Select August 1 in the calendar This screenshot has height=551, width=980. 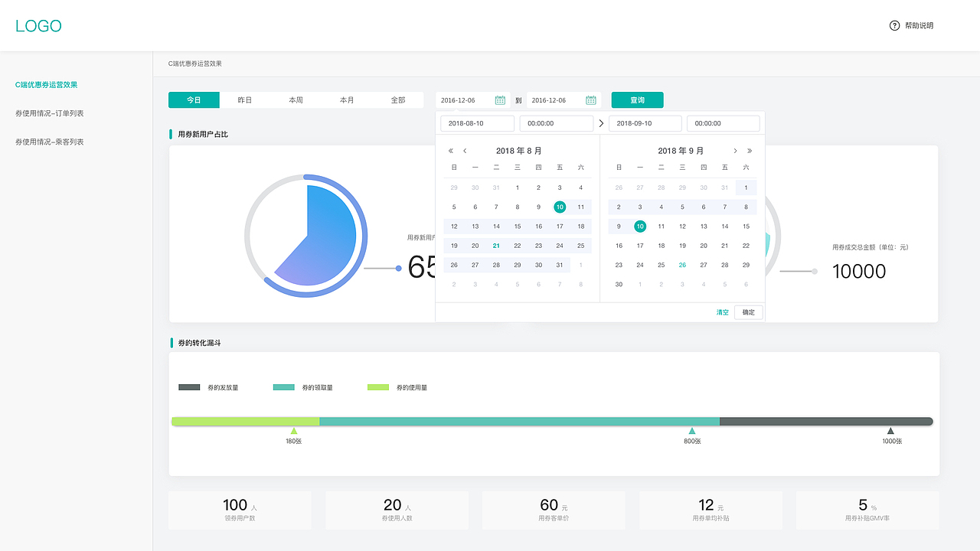pyautogui.click(x=518, y=187)
